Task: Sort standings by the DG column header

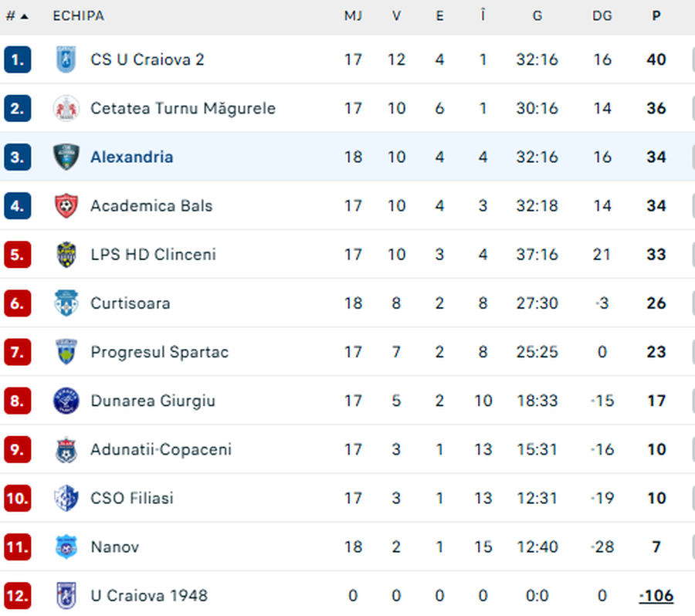Action: (x=602, y=16)
